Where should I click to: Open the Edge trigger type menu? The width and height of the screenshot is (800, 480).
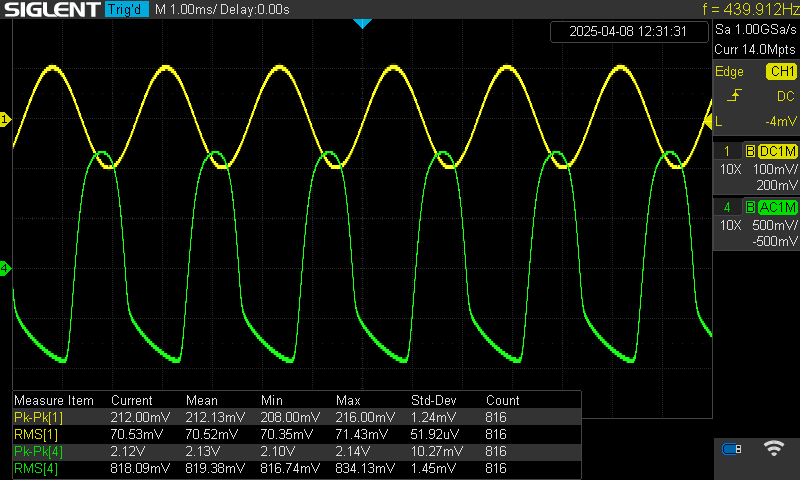click(729, 72)
